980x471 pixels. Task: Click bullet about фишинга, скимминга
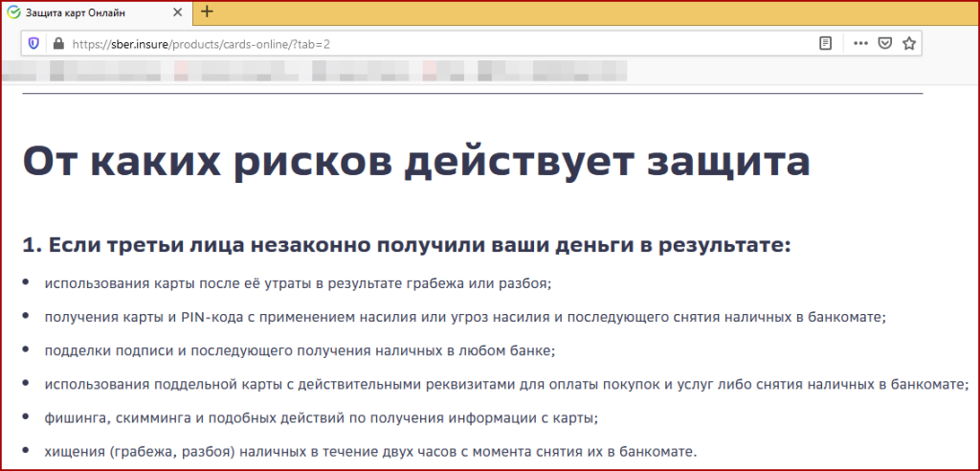click(x=321, y=417)
